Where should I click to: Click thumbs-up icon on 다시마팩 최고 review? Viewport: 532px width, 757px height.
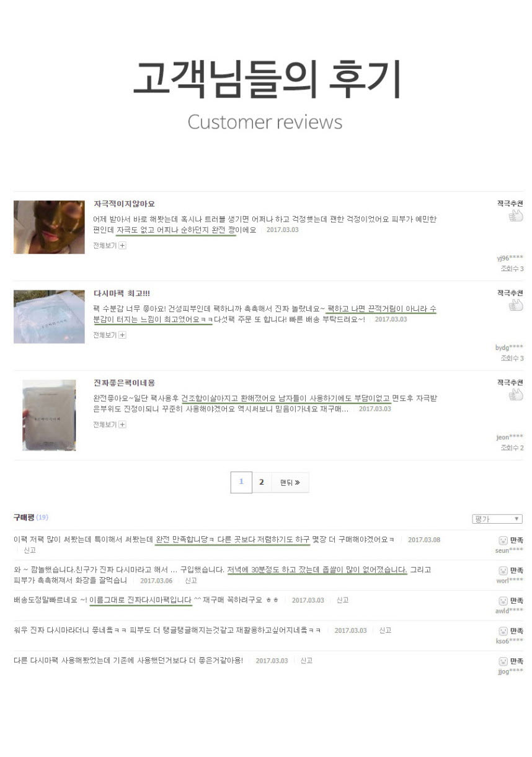(515, 305)
